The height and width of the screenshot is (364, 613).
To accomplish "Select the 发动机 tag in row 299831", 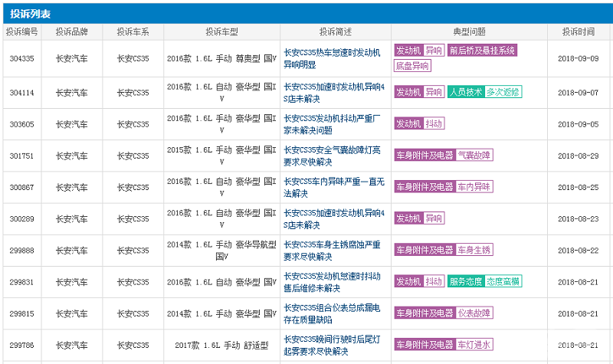I will pos(408,281).
